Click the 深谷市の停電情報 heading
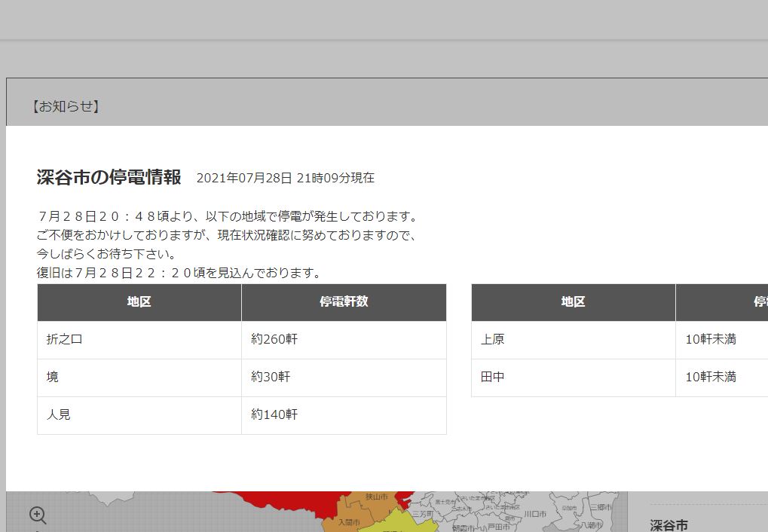The height and width of the screenshot is (532, 768). 109,177
